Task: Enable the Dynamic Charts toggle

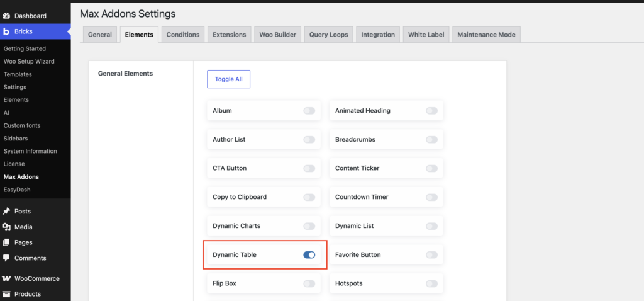Action: pyautogui.click(x=309, y=226)
